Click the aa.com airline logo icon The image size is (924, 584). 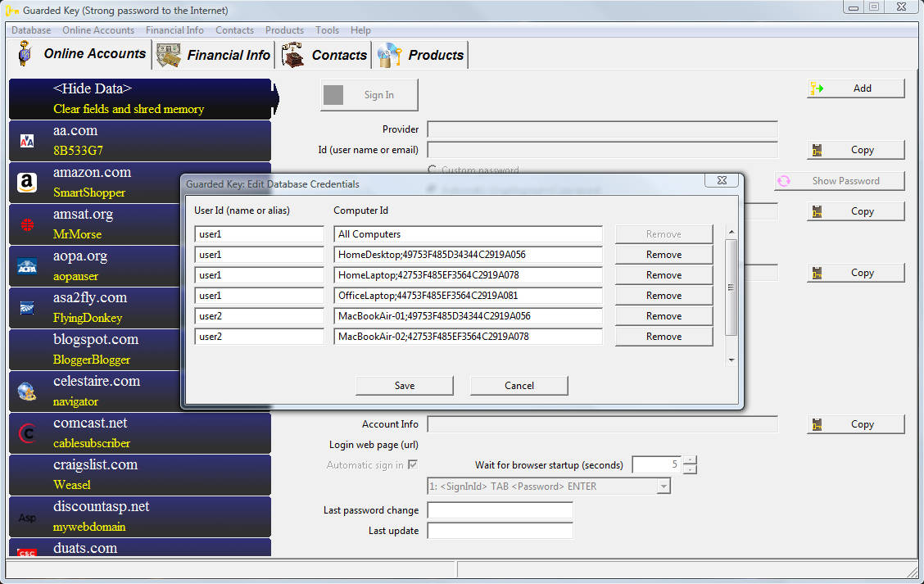27,141
